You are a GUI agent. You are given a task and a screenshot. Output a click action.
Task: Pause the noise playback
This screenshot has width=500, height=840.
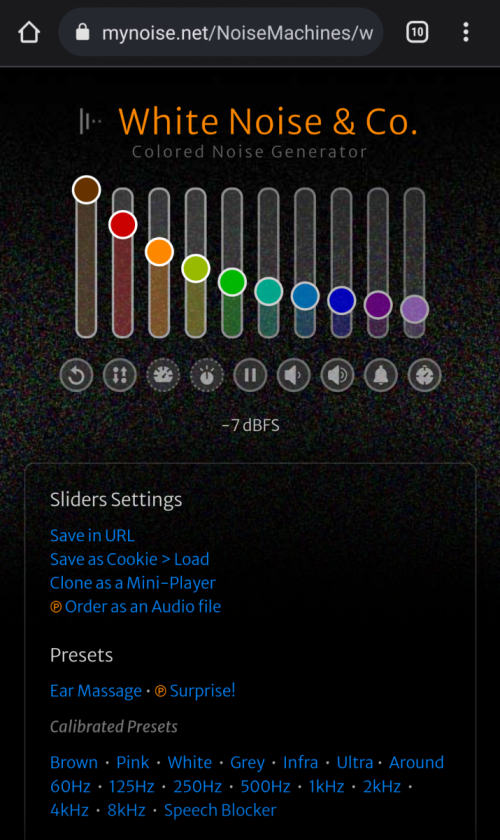coord(250,374)
